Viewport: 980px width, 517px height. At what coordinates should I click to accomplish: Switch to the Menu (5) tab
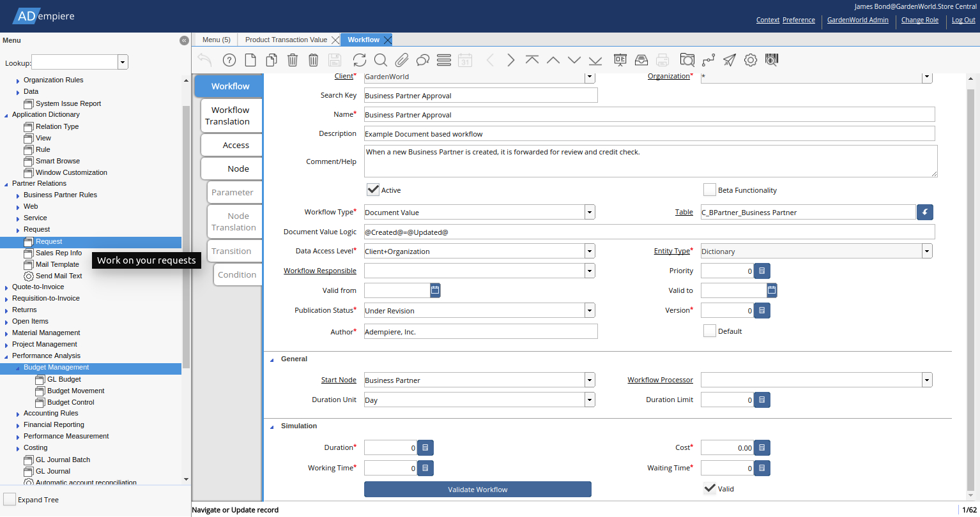coord(217,40)
